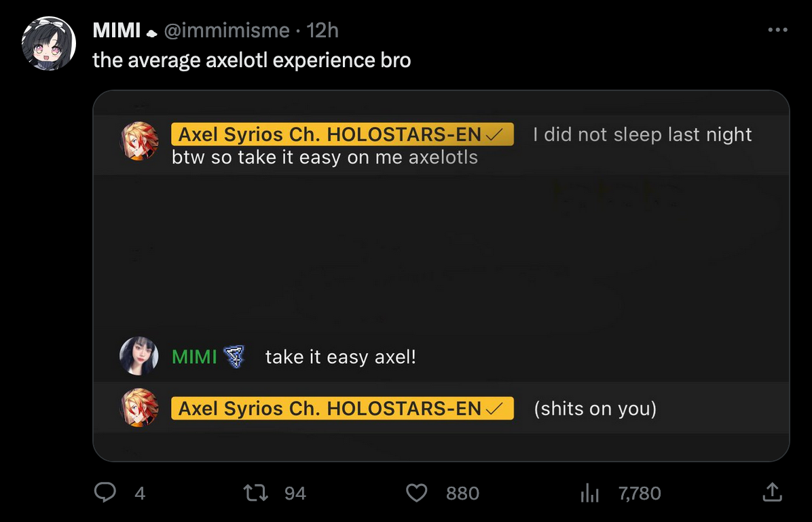Click the top Axel Syrios channel badge
Screen dimensions: 812x522
point(342,134)
